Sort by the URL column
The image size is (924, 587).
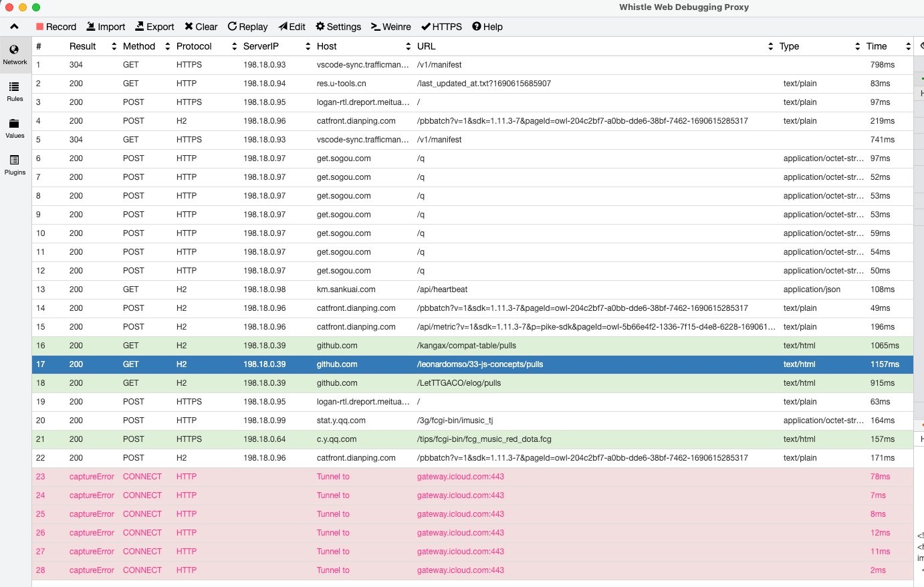594,46
